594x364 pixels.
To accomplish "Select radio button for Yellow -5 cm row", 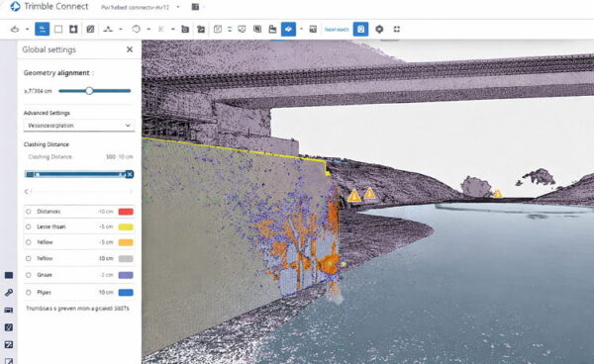I will click(x=29, y=242).
